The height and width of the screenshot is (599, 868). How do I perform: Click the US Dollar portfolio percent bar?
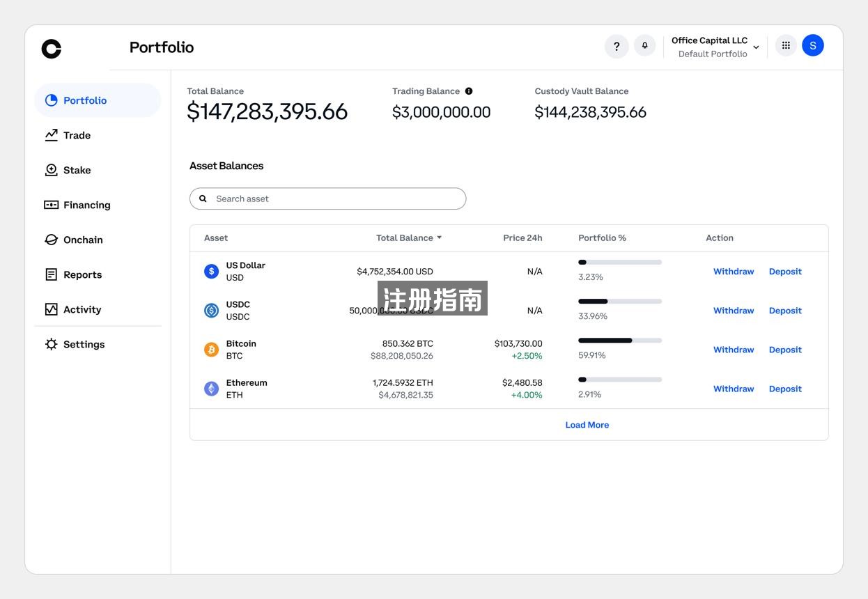[x=620, y=262]
